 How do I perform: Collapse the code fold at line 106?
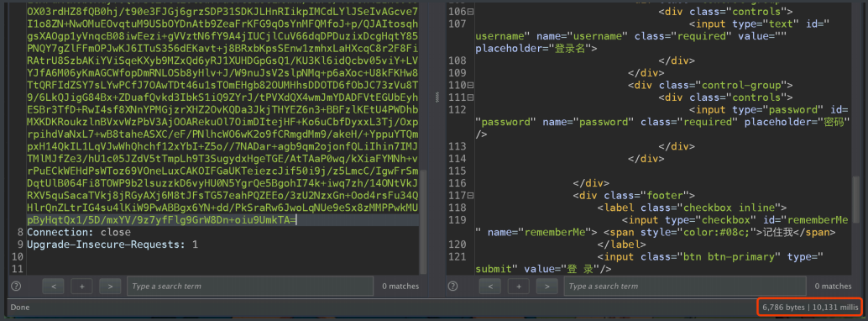pos(470,12)
